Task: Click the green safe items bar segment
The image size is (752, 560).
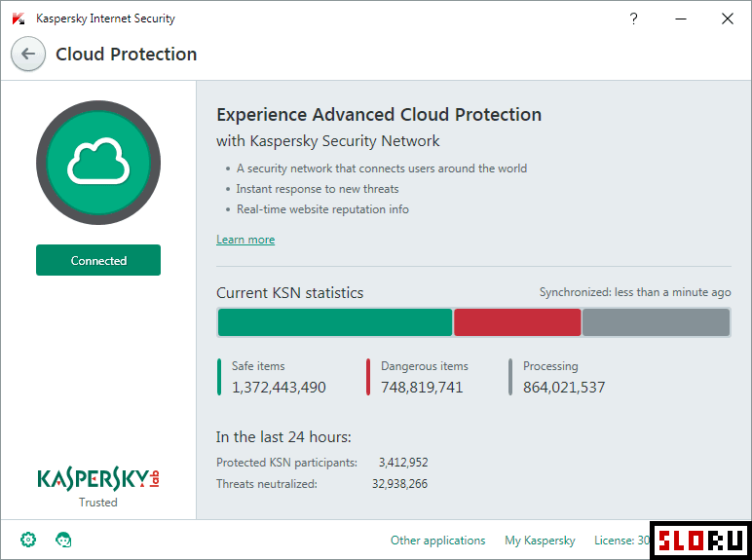Action: point(334,322)
